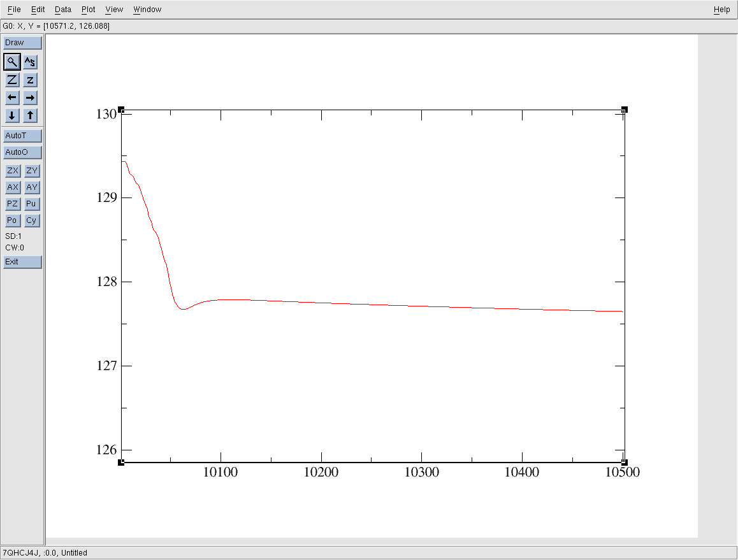Open the Plot menu

pos(89,10)
